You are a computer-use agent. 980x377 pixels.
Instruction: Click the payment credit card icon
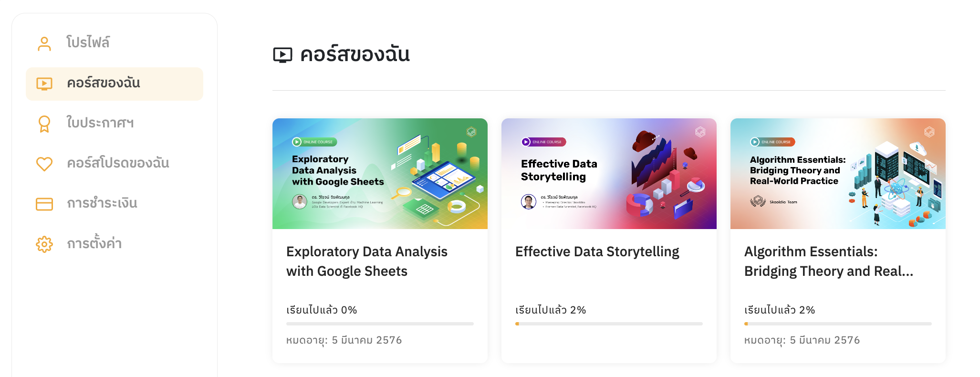(44, 204)
